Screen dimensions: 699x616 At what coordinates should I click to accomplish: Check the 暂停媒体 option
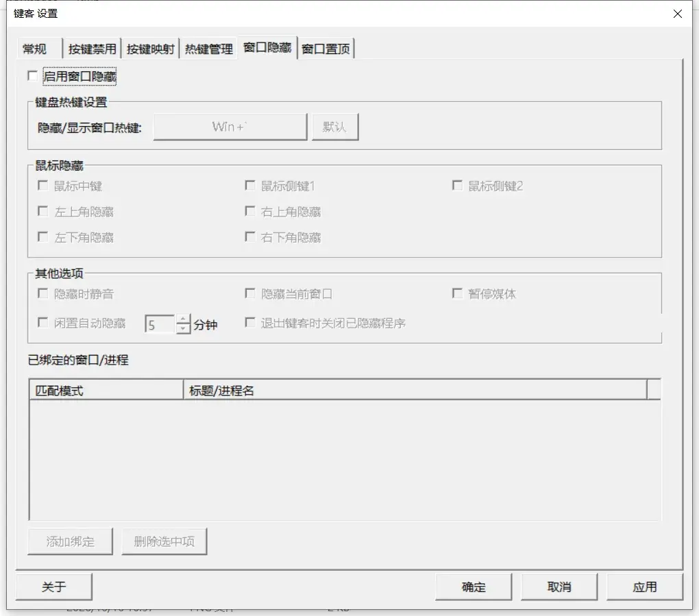[457, 293]
